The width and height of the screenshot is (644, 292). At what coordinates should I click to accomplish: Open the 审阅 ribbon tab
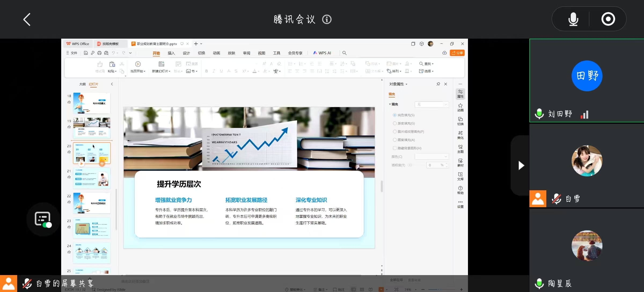(x=247, y=53)
